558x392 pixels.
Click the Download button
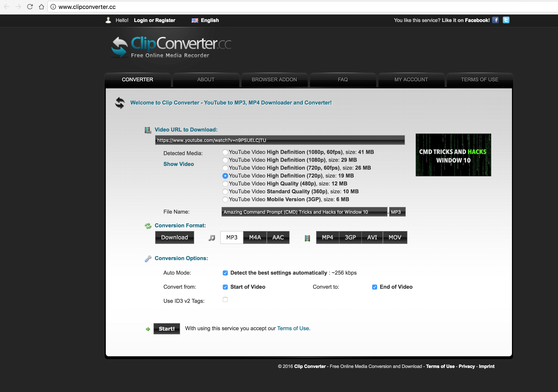174,237
